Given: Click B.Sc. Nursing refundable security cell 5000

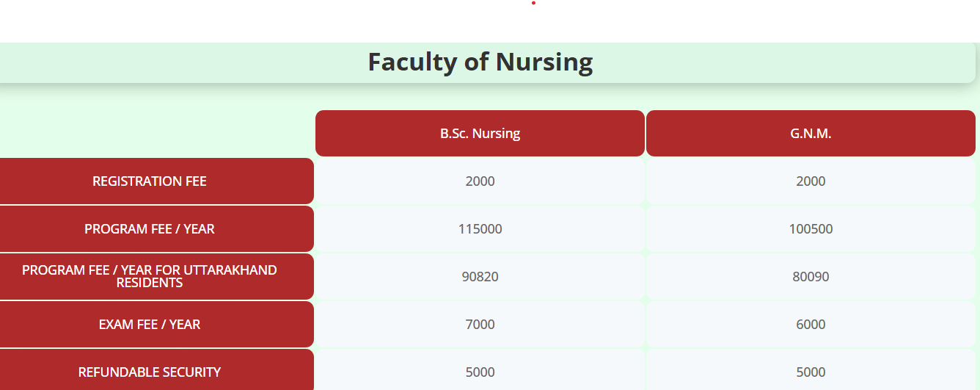Looking at the screenshot, I should (x=480, y=372).
